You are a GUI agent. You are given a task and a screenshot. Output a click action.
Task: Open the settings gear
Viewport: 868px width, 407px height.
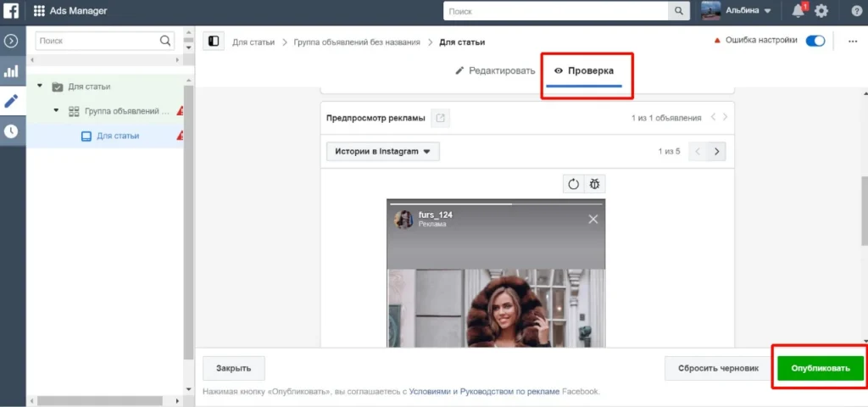coord(821,10)
